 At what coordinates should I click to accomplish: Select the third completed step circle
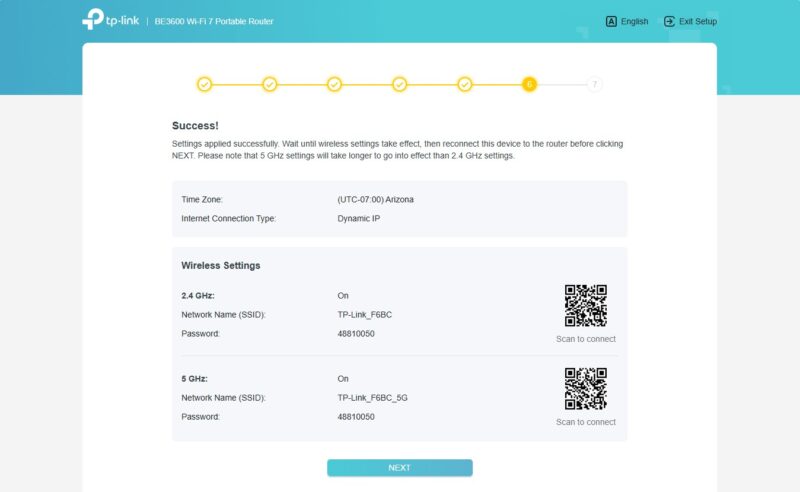click(334, 84)
